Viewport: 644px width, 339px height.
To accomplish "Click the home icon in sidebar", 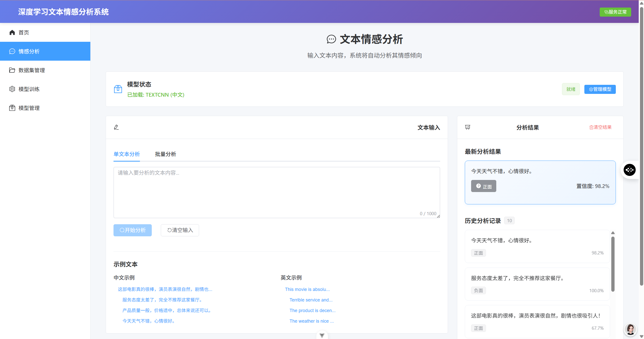I will 12,32.
